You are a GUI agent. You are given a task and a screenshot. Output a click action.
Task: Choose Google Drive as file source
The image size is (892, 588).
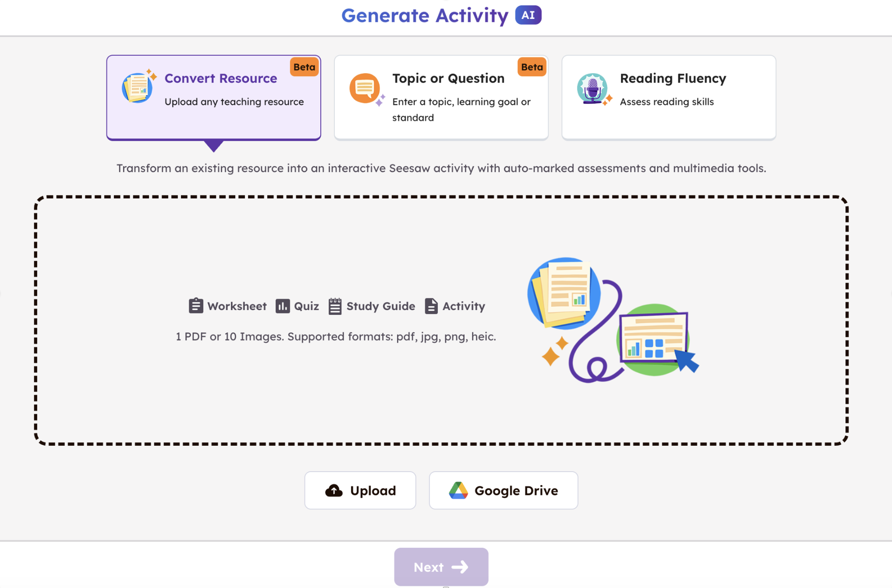coord(503,490)
